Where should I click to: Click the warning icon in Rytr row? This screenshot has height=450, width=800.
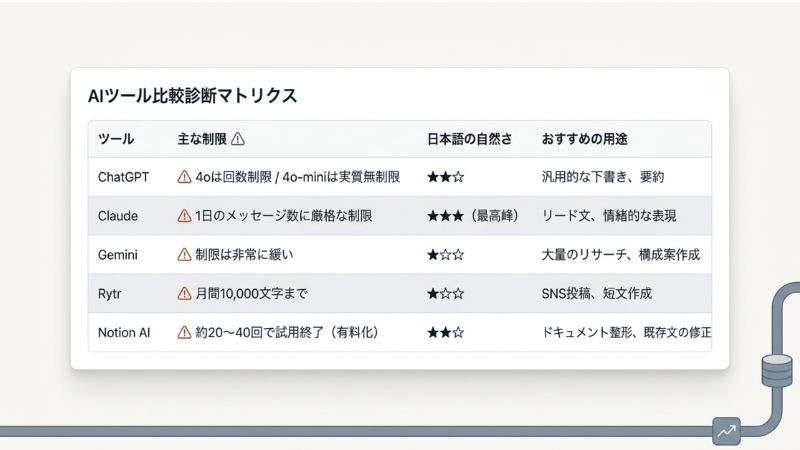click(x=184, y=293)
